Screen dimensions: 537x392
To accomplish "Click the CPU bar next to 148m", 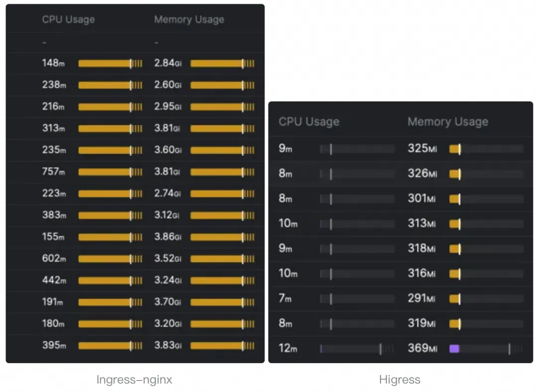I will tap(110, 64).
